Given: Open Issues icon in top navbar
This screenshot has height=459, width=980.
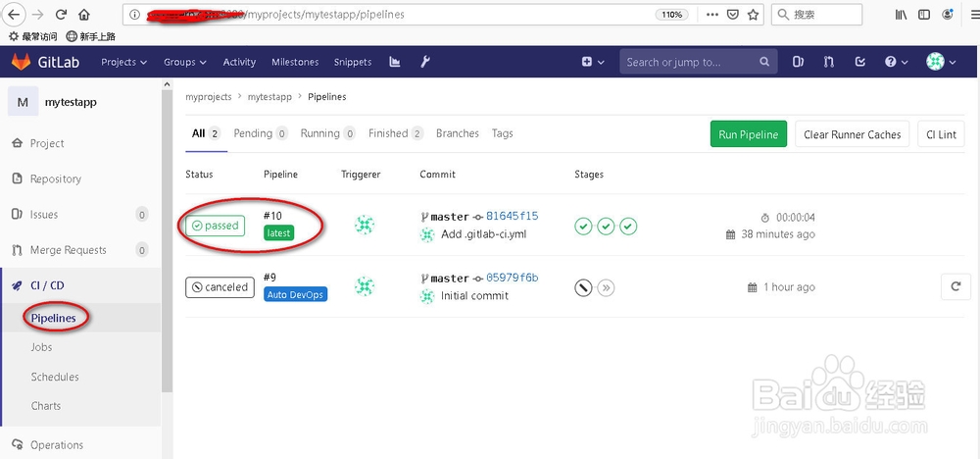Looking at the screenshot, I should pos(798,62).
